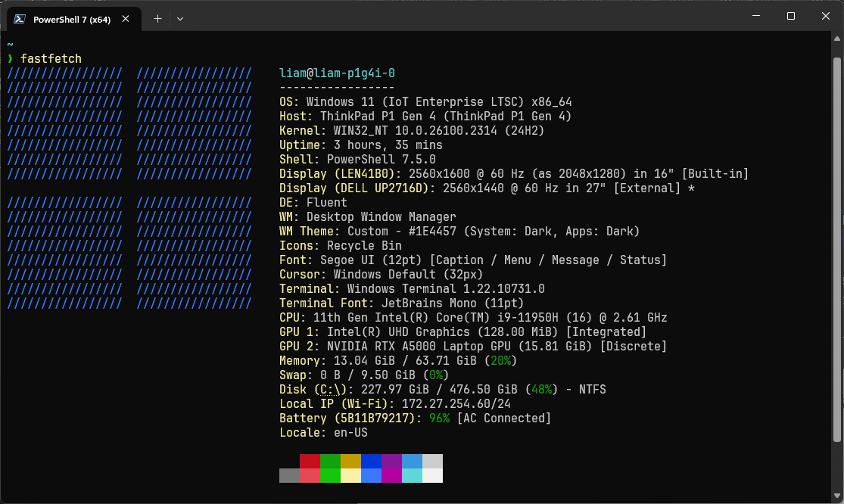Click the DE value 'Fluent'
This screenshot has height=504, width=844.
(x=327, y=203)
